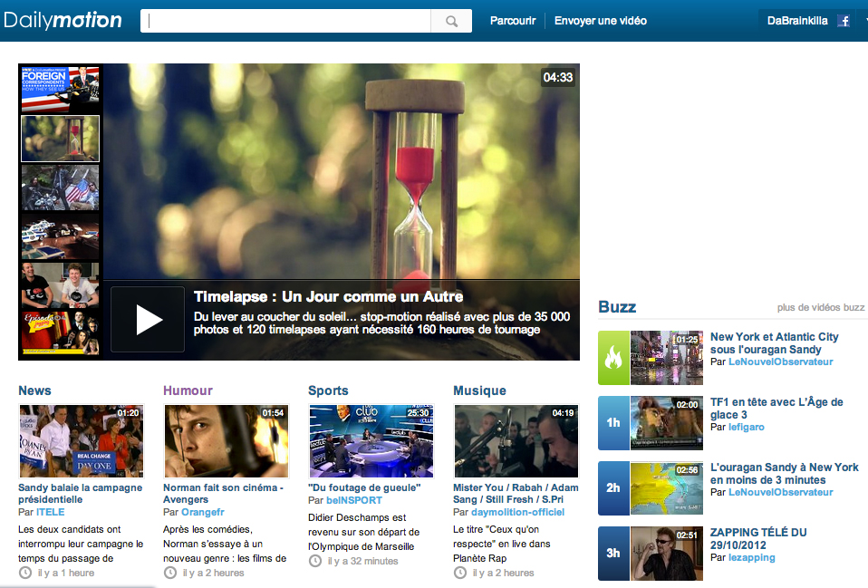Open the Zapping Télé buzz thumbnail
The width and height of the screenshot is (868, 588).
point(667,554)
